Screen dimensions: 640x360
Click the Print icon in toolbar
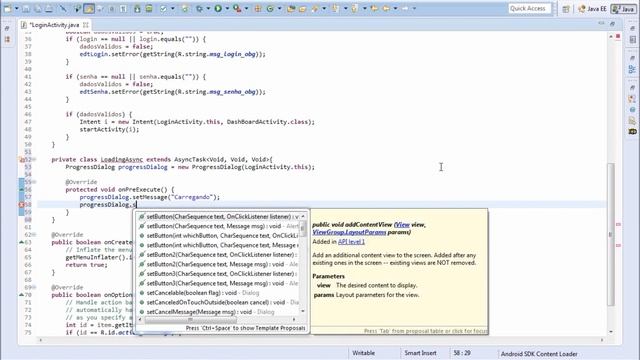pos(49,9)
